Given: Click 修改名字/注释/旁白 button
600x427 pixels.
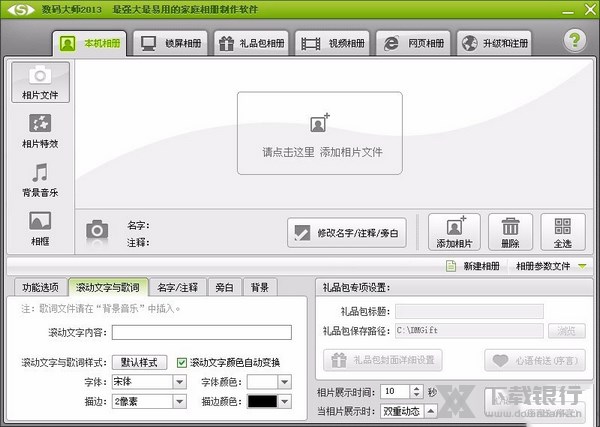Looking at the screenshot, I should [x=347, y=233].
